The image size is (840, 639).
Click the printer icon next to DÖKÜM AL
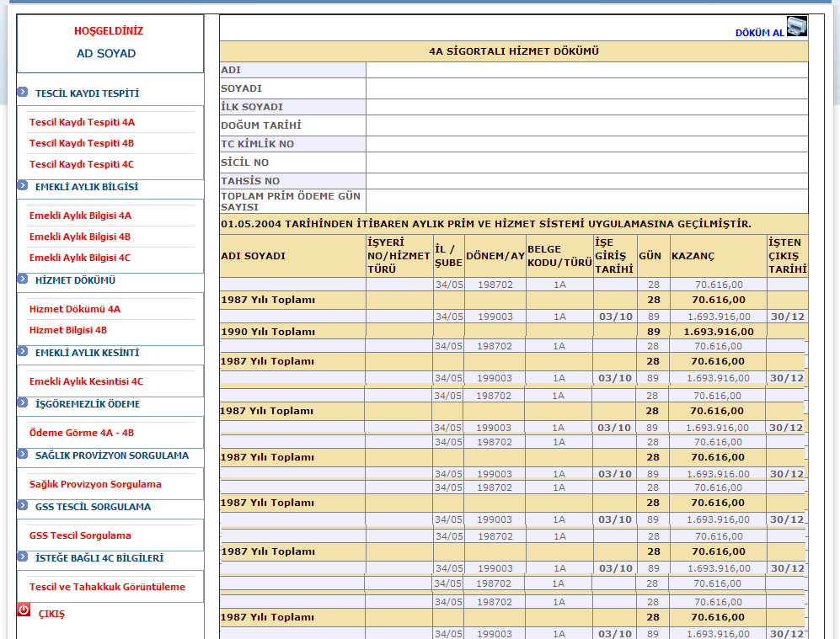point(796,26)
